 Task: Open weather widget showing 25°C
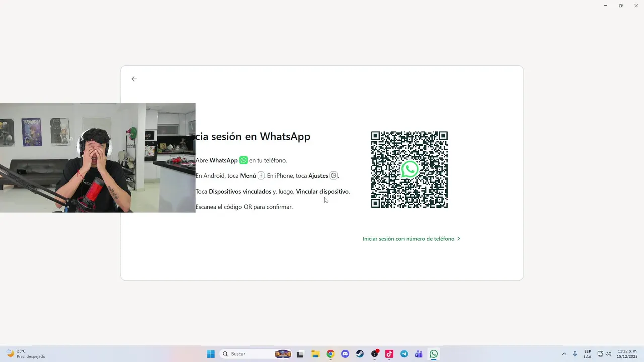25,354
